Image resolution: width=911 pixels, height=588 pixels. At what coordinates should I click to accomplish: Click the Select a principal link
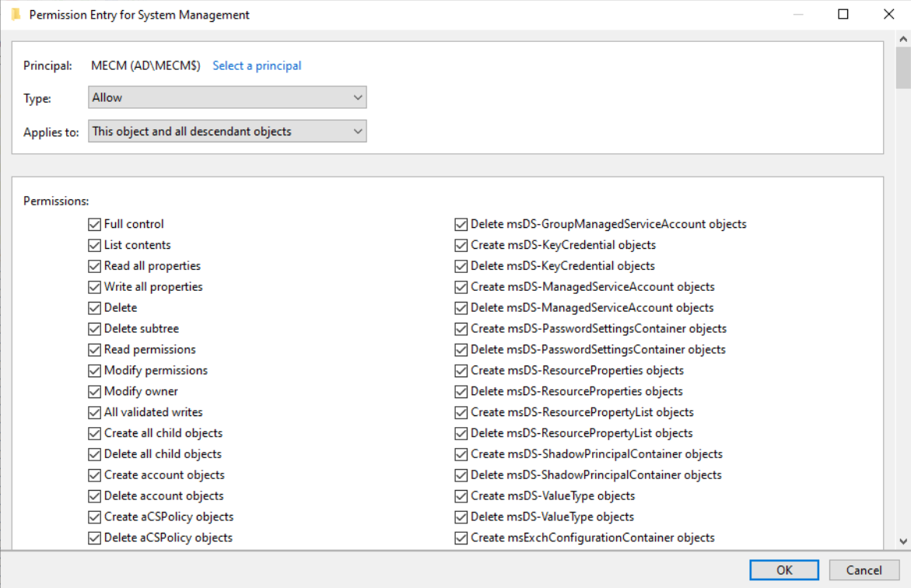(257, 66)
